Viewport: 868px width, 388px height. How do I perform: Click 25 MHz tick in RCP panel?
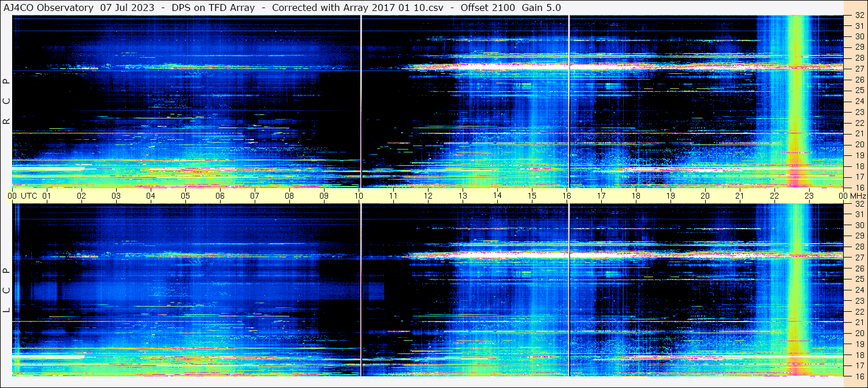pos(859,90)
